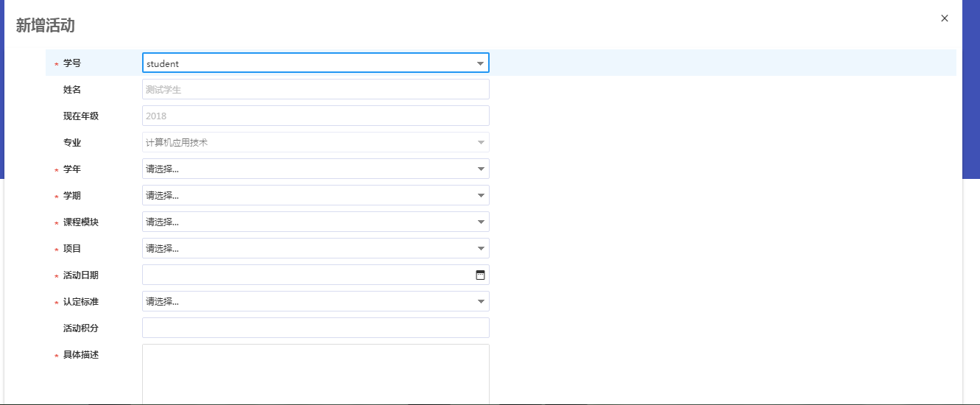Open the 学期 dropdown
Image resolution: width=980 pixels, height=405 pixels.
point(315,195)
